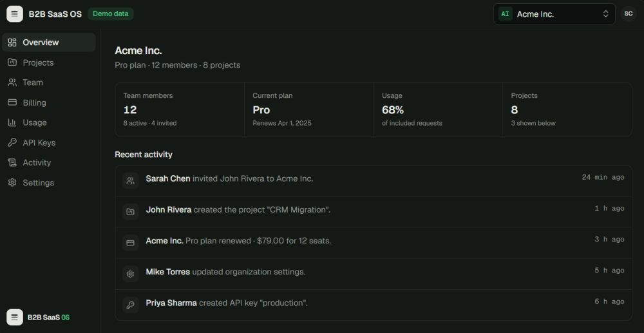Screen dimensions: 644x333
Task: Click the Overview grid icon in sidebar
Action: 12,43
